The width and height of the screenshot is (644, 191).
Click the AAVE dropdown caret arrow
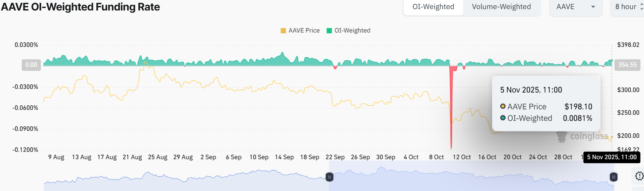[x=593, y=7]
